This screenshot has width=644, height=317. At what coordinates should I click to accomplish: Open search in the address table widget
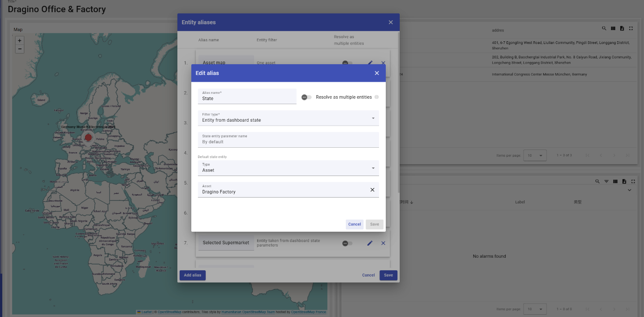pyautogui.click(x=604, y=28)
